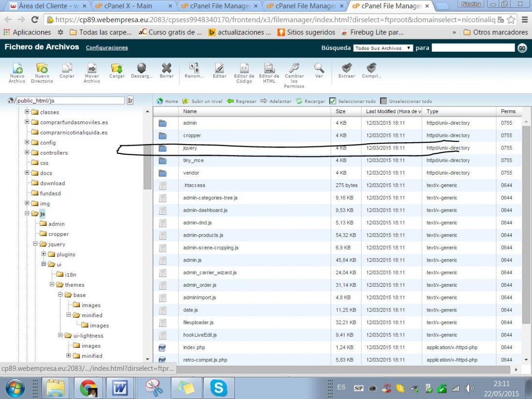Switch to the Área del Cliente tab

point(47,6)
